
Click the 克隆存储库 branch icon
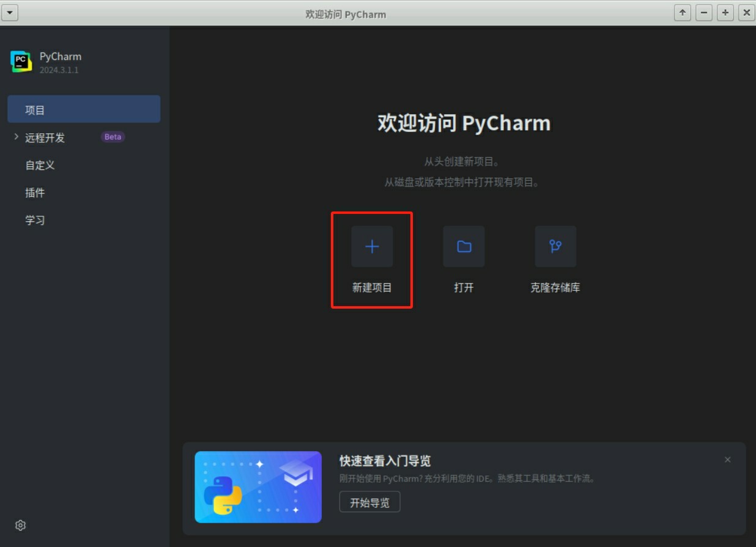click(x=555, y=246)
